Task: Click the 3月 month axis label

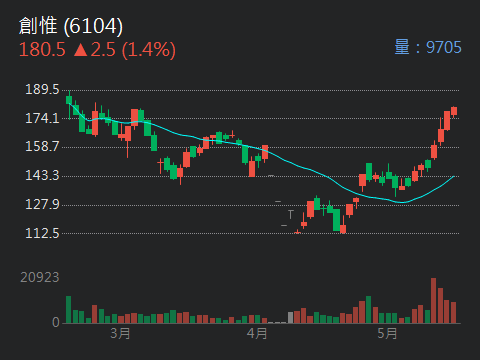Action: click(120, 333)
